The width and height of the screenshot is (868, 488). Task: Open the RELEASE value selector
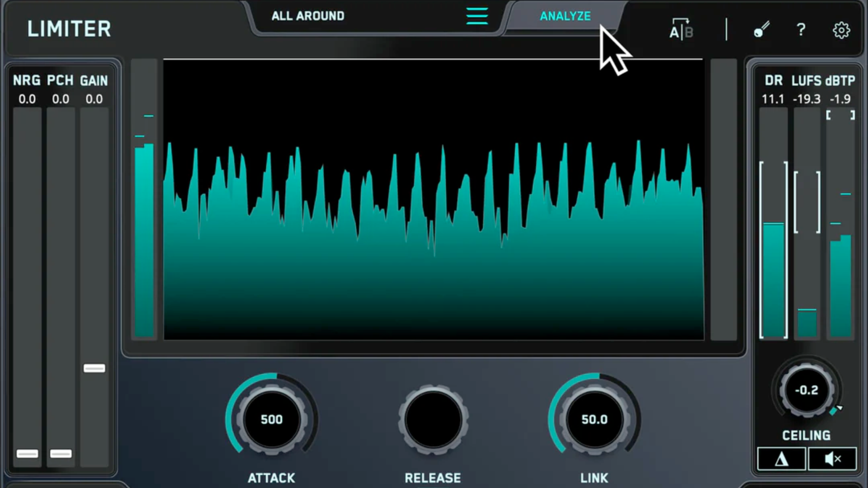click(433, 419)
